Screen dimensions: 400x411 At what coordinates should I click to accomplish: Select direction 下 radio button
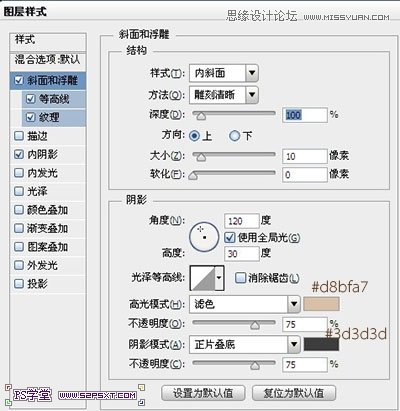(x=234, y=136)
